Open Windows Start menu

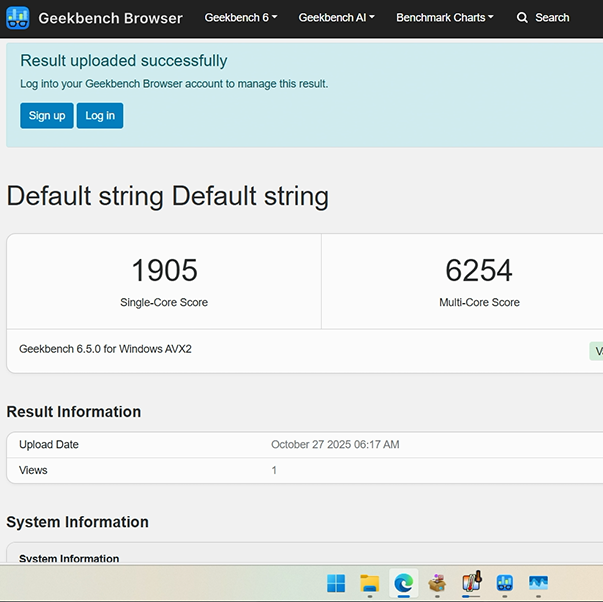click(x=336, y=583)
